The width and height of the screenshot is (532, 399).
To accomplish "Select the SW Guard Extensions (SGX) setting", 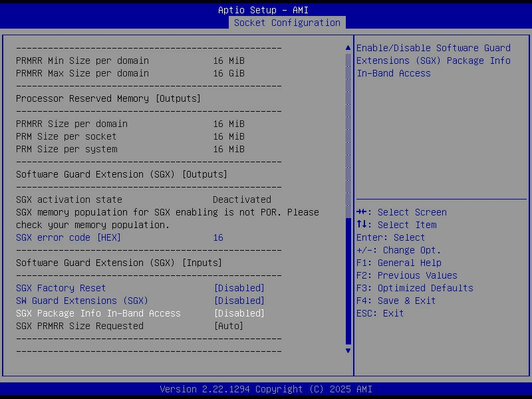I will pyautogui.click(x=82, y=301).
